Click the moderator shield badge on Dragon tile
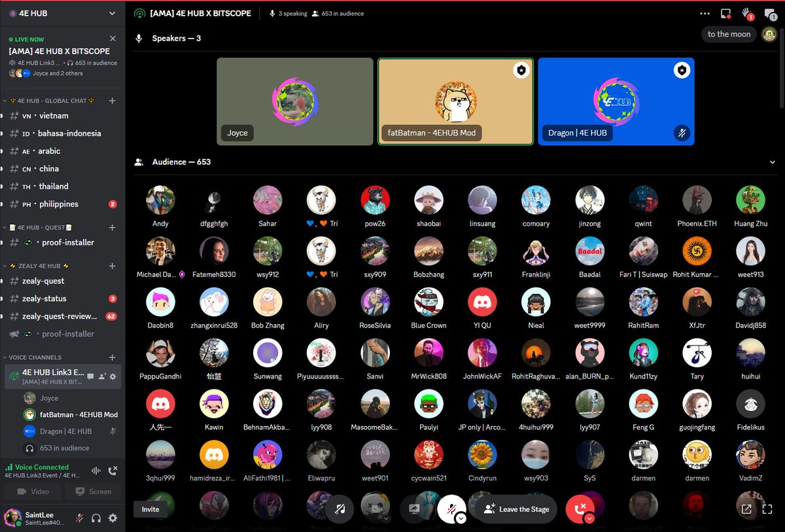 pyautogui.click(x=682, y=71)
